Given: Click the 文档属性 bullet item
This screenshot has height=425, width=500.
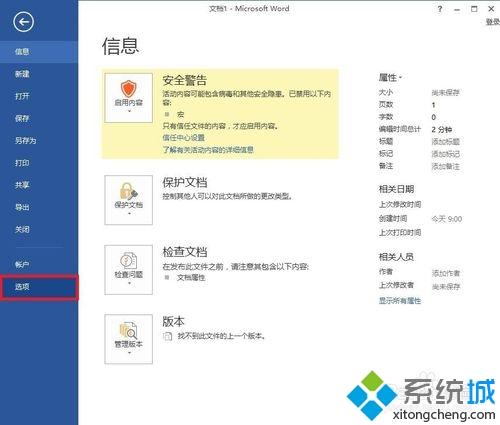Looking at the screenshot, I should point(191,277).
